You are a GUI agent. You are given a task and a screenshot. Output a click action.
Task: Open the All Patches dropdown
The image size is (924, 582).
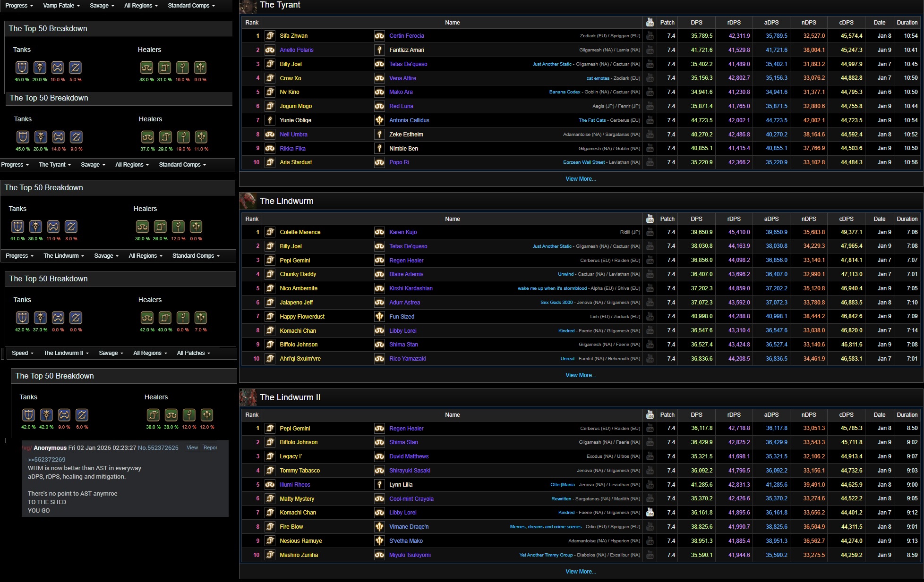(x=193, y=353)
